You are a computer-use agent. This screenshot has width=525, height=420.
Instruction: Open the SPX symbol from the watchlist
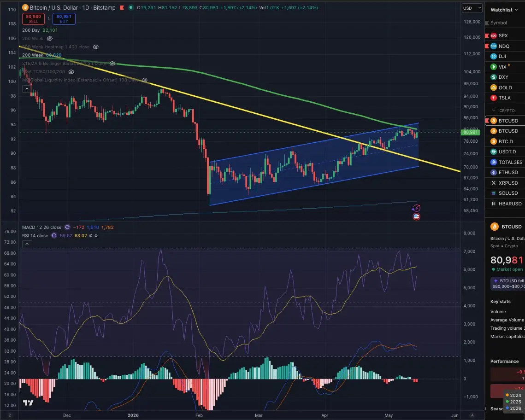505,35
